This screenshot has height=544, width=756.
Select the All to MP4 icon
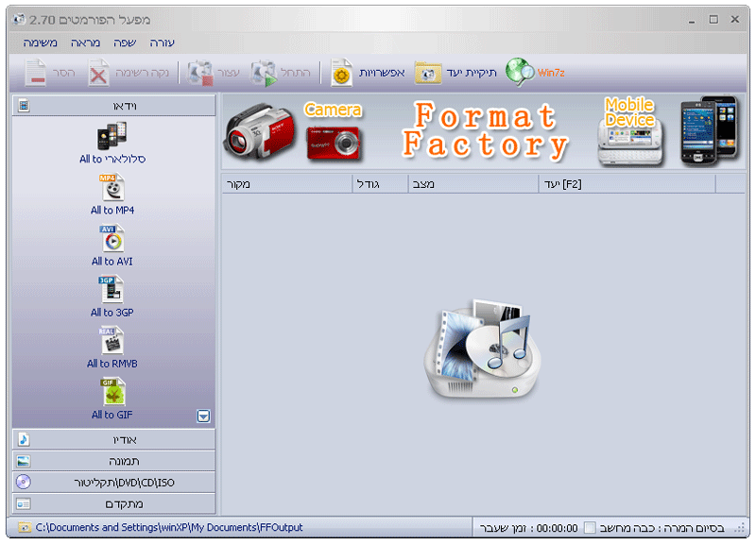click(112, 187)
